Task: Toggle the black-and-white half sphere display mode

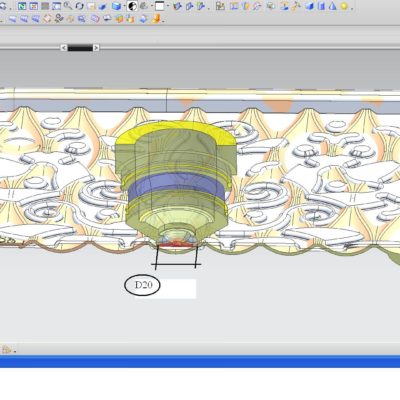Action: point(132,6)
